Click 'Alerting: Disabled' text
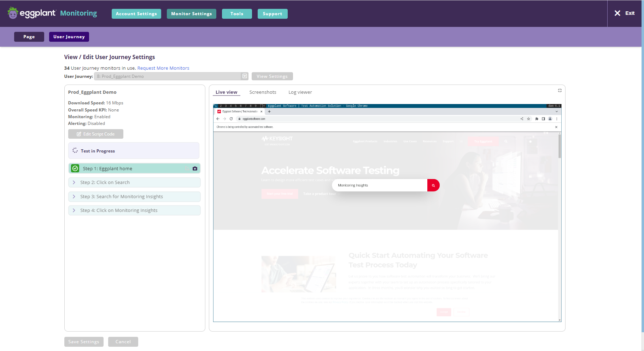 coord(87,123)
